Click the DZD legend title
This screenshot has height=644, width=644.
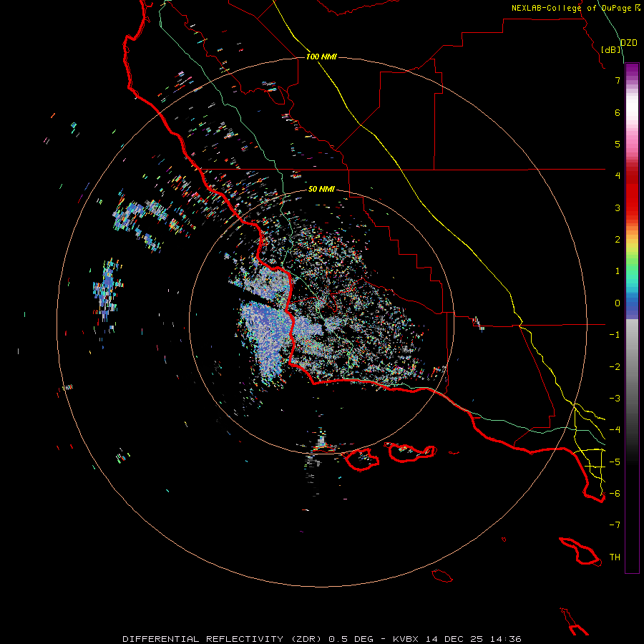pyautogui.click(x=629, y=43)
